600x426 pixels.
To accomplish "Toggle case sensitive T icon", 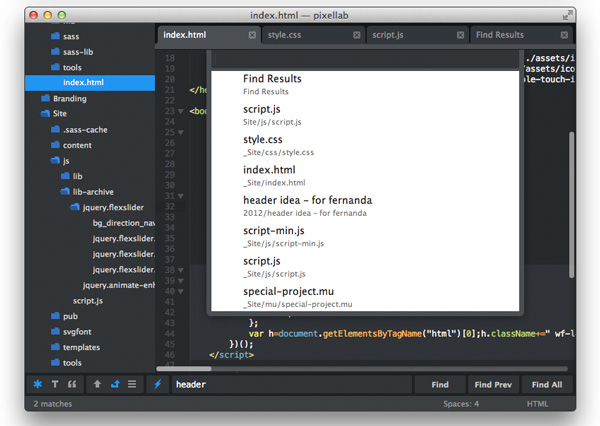I will [x=55, y=384].
